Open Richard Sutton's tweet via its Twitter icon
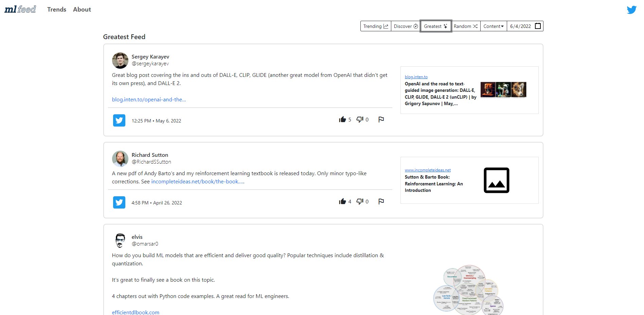644x315 pixels. point(119,202)
